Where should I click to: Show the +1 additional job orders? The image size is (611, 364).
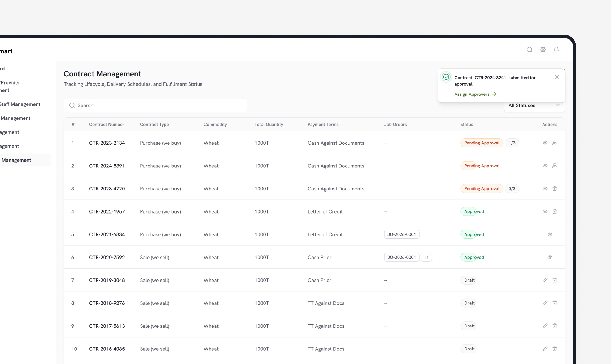coord(426,257)
